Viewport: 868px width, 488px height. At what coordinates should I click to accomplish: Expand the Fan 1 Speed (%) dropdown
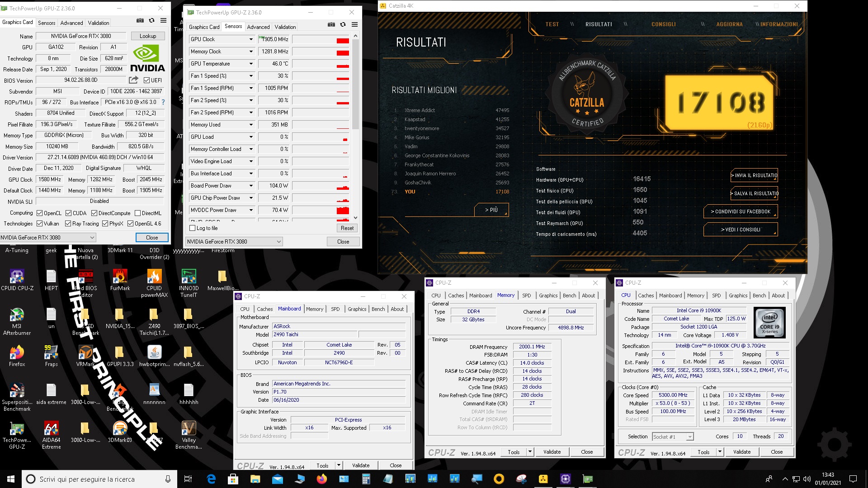(x=251, y=76)
